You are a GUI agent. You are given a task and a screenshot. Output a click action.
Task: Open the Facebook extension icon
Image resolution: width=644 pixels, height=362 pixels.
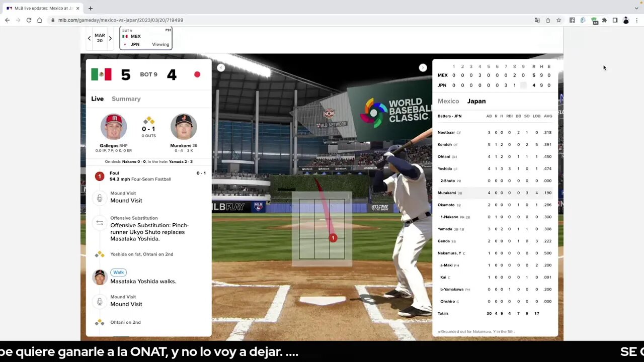[x=572, y=20]
